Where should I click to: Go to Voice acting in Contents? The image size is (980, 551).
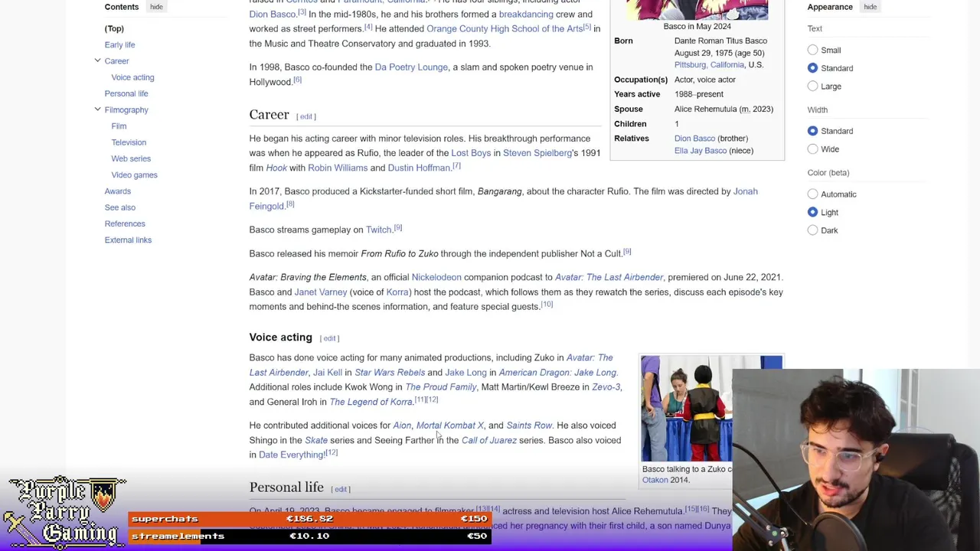132,77
